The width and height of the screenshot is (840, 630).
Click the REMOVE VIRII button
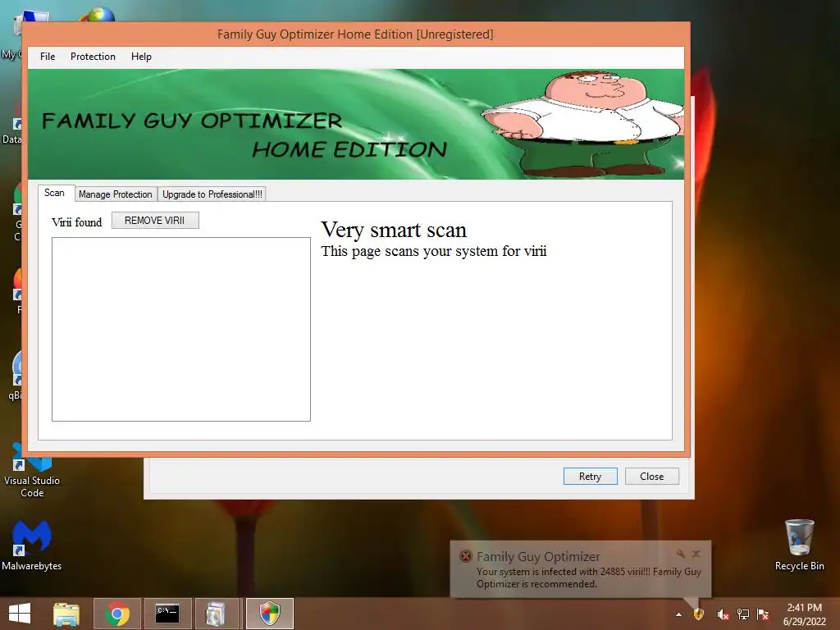[x=155, y=220]
